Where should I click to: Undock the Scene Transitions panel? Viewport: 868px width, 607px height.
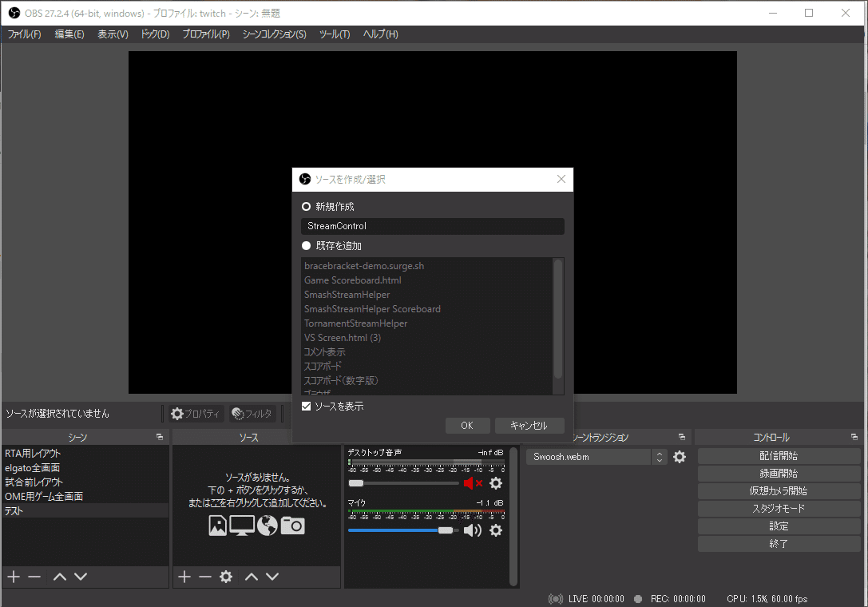[x=682, y=437]
